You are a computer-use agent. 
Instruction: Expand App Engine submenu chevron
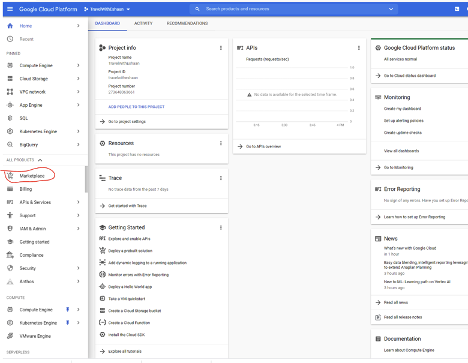(78, 105)
